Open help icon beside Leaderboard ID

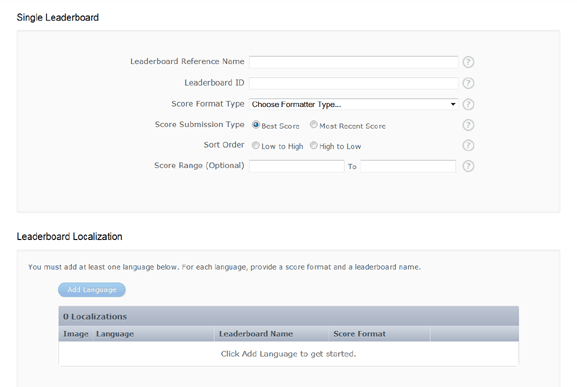(468, 83)
